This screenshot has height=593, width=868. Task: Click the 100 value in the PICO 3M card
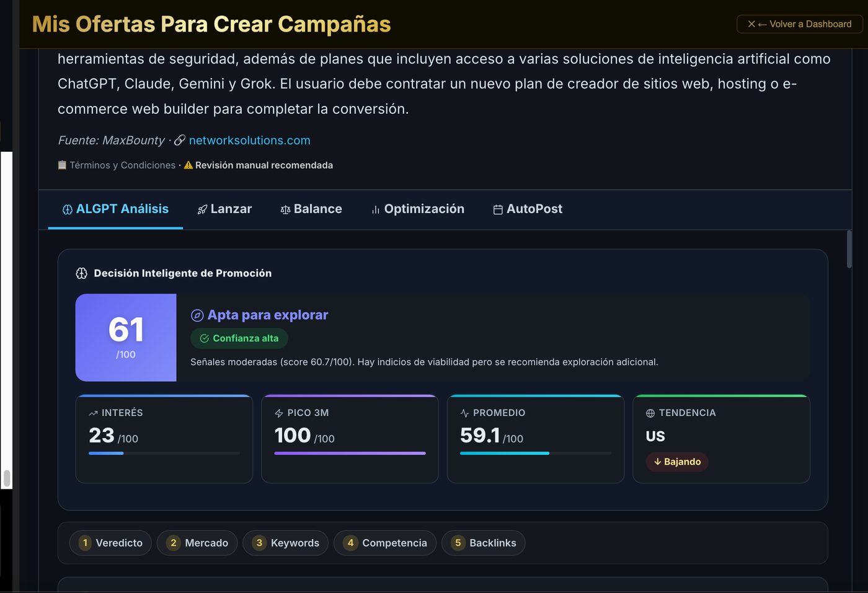point(293,436)
